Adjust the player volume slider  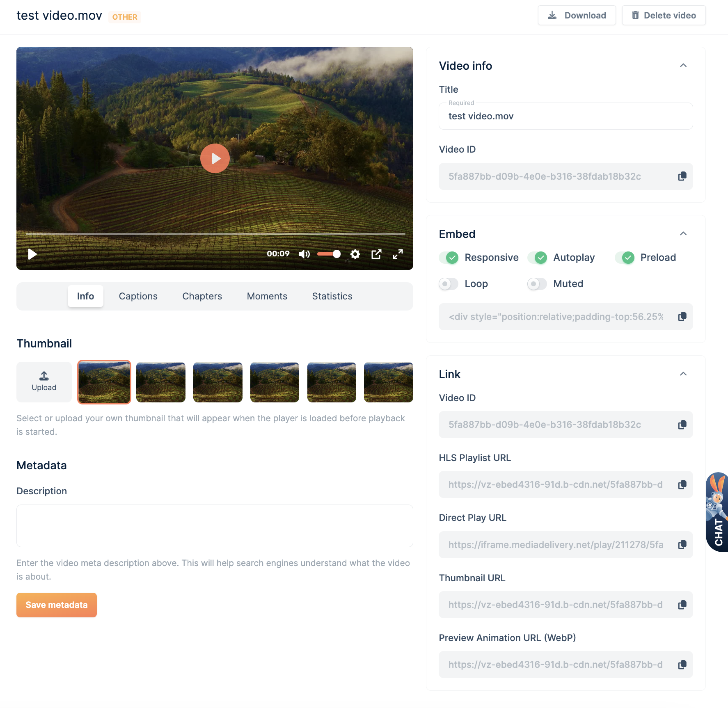click(329, 254)
